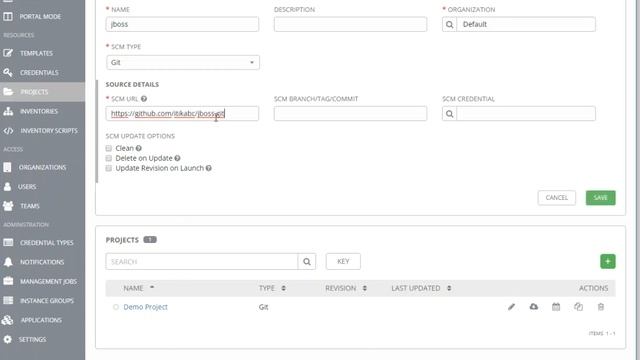Show help for Update Revision on Launch
The image size is (640, 360).
(209, 168)
